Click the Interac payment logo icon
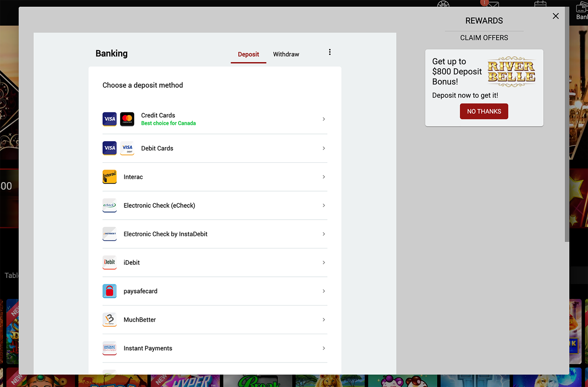Screen dimensions: 588x387 [x=109, y=177]
